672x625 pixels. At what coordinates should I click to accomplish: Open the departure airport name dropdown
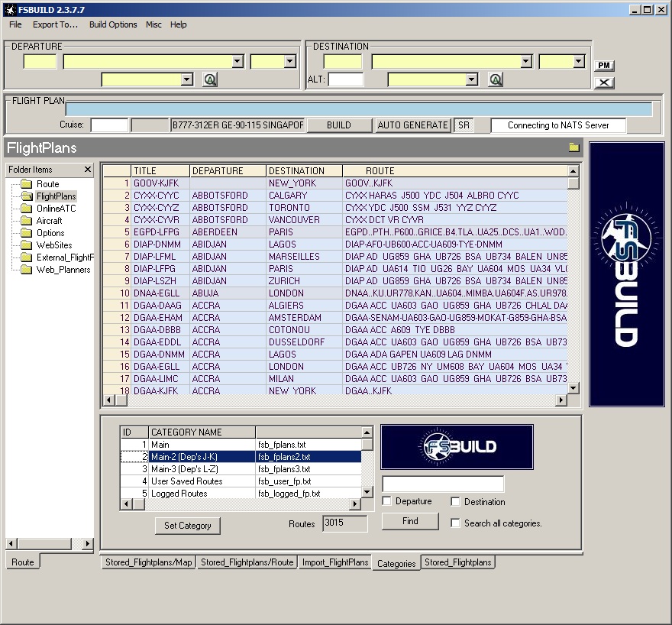237,62
